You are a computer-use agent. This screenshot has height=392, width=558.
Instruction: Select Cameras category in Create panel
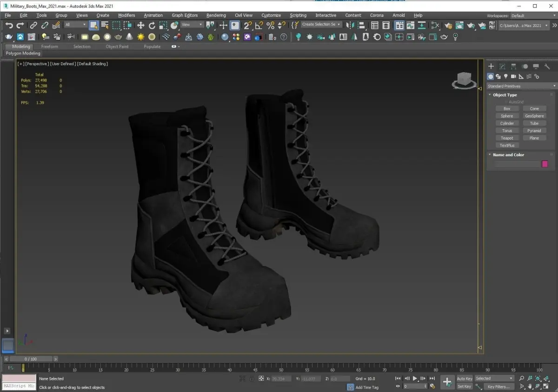point(513,76)
